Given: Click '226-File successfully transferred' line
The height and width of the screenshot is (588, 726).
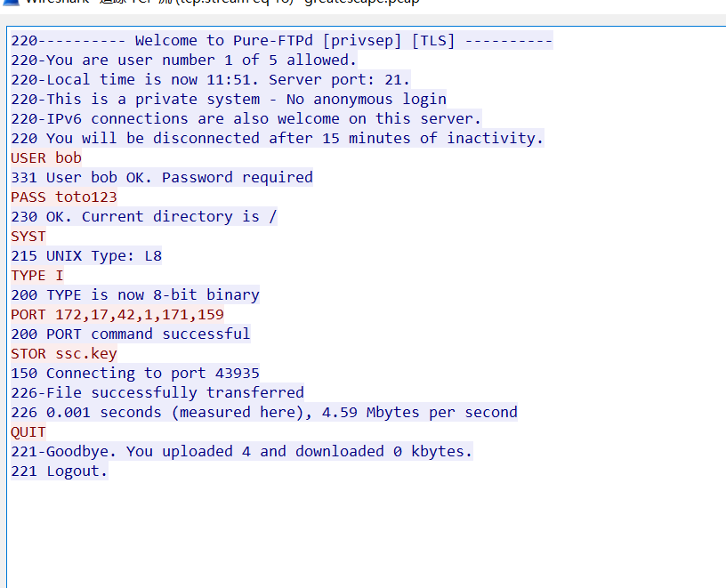Looking at the screenshot, I should pyautogui.click(x=157, y=392).
